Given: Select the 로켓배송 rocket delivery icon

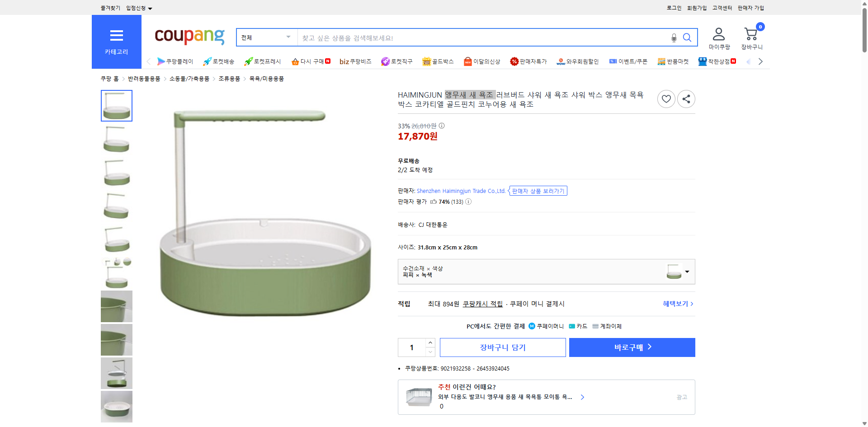Looking at the screenshot, I should [x=219, y=61].
